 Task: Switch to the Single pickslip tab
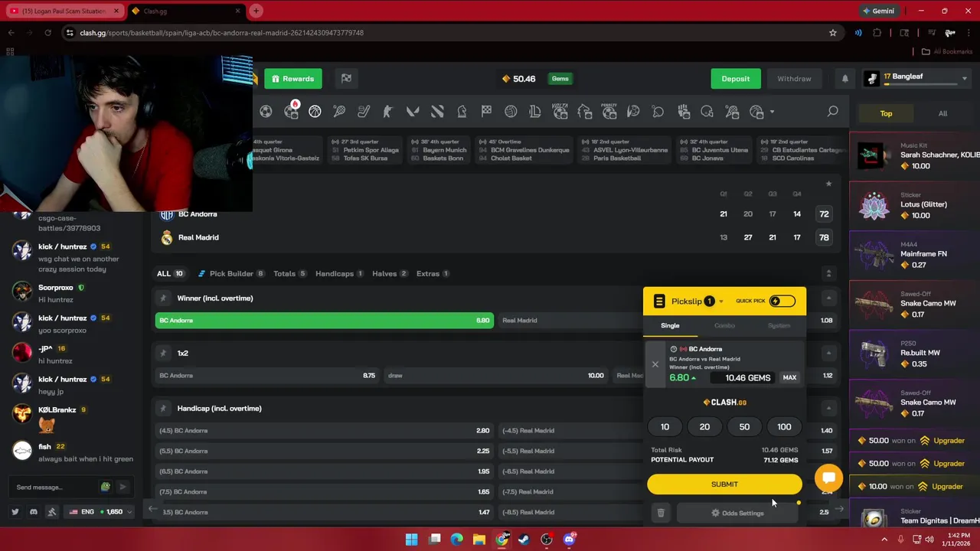coord(670,325)
